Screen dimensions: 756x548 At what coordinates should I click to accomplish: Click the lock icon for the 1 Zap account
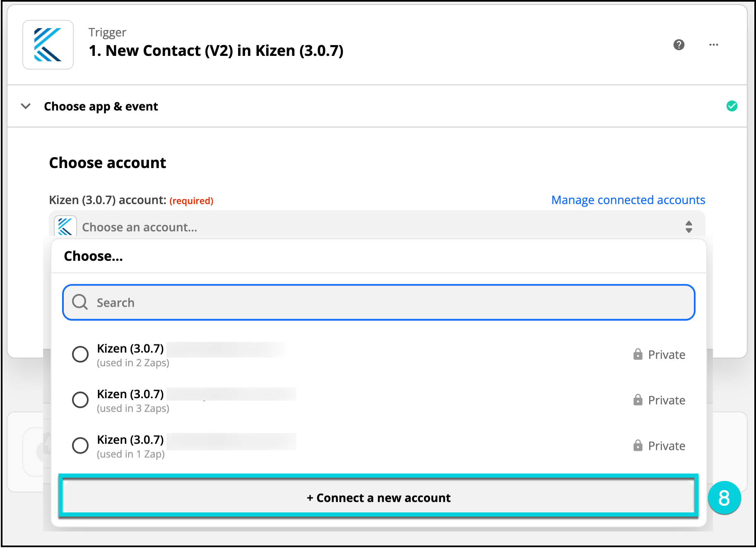pos(638,445)
